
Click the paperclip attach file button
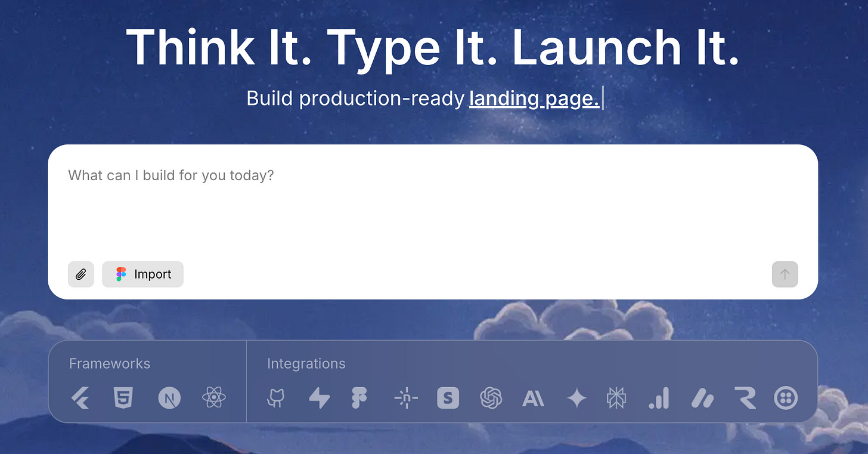tap(81, 274)
